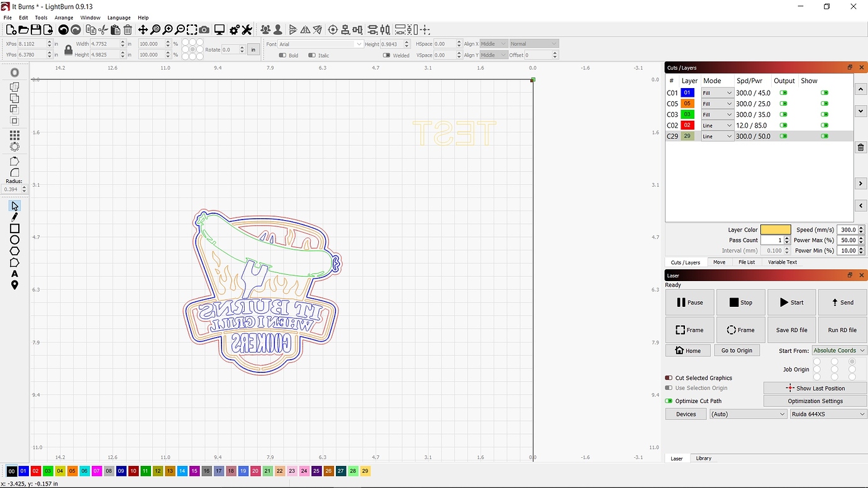Cut selection using the scissors icon
Screen dimensions: 868x488
tap(103, 30)
